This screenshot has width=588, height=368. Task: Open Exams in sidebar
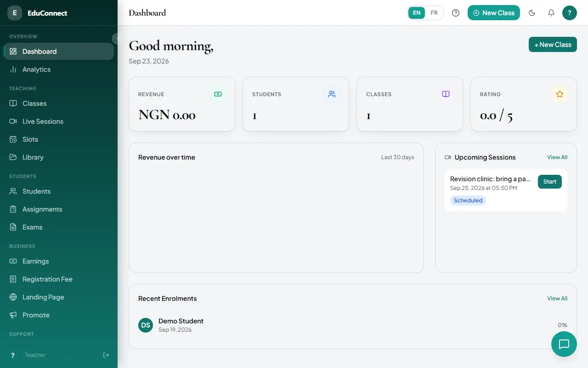[x=59, y=227]
